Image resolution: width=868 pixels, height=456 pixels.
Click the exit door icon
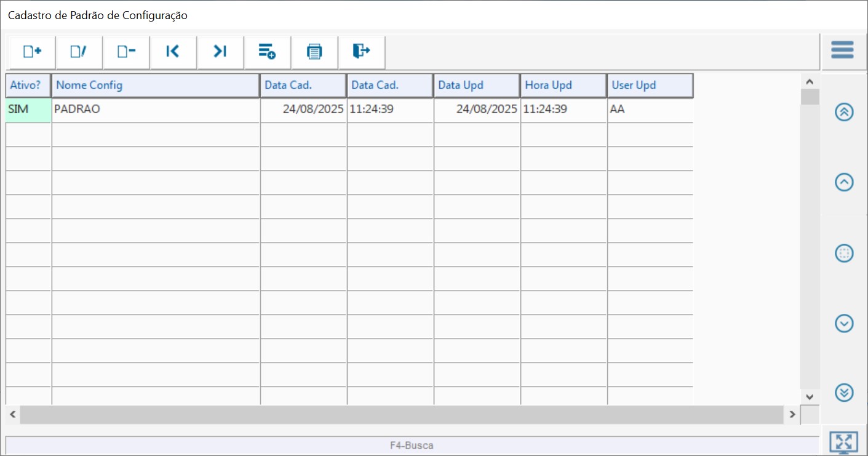point(361,52)
